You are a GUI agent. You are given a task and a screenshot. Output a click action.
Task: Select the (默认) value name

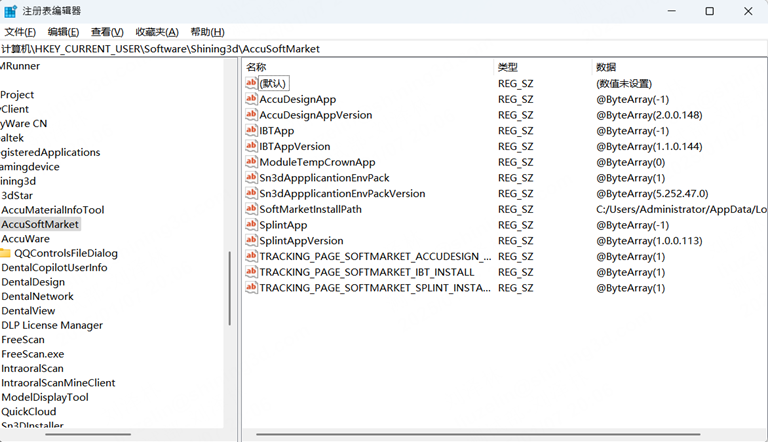[x=273, y=83]
